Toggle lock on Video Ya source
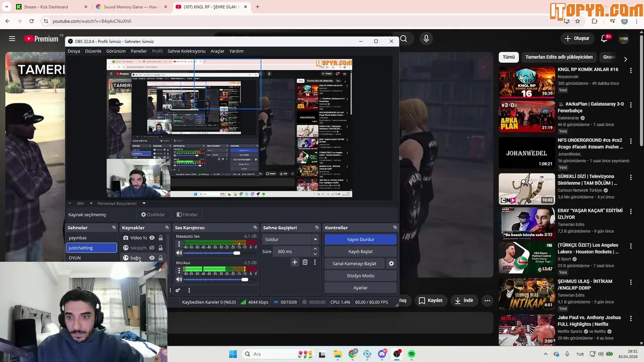 point(160,238)
